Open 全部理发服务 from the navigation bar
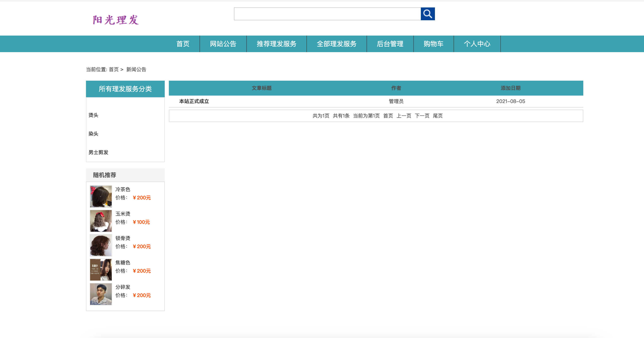The width and height of the screenshot is (644, 338). pos(337,44)
